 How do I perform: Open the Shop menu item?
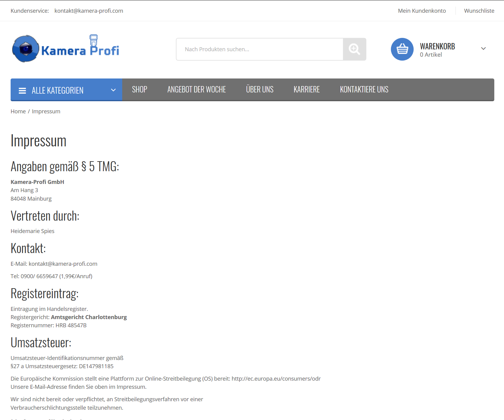point(139,90)
